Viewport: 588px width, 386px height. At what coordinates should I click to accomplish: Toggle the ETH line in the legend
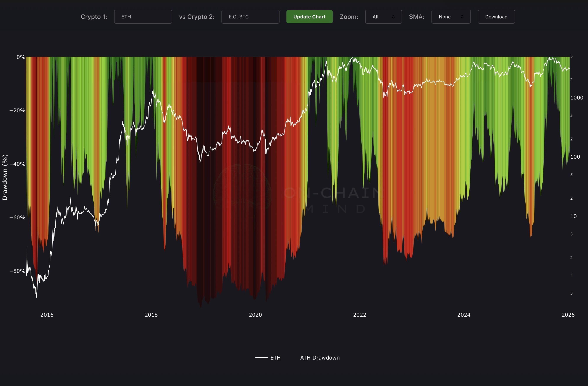275,358
